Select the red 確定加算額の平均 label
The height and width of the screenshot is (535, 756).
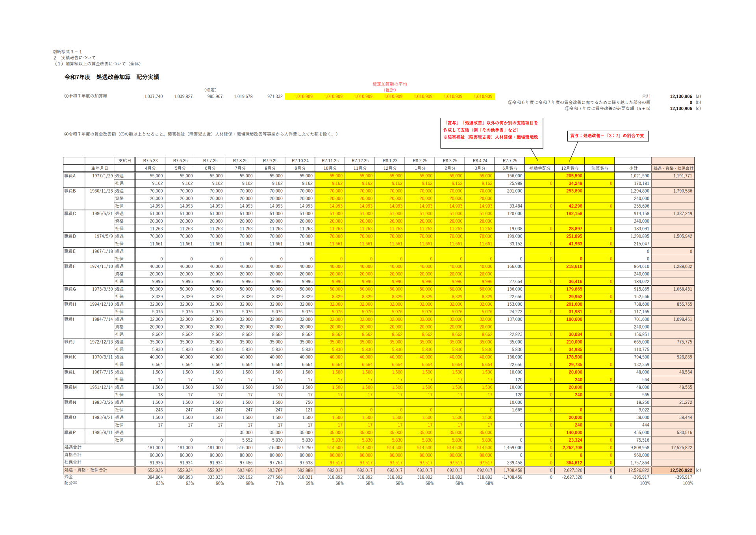point(389,84)
